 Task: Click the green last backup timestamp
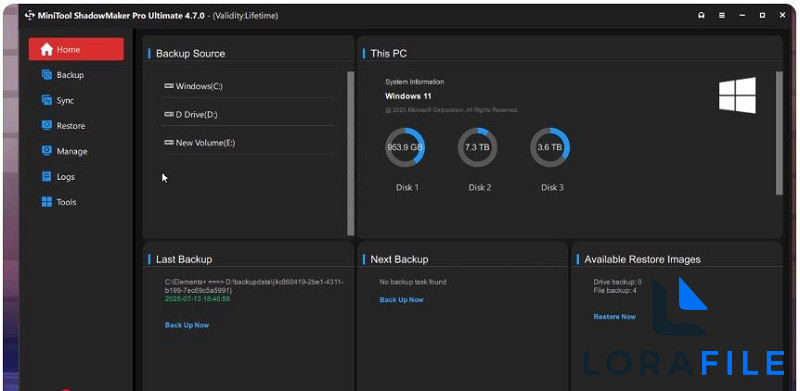197,299
